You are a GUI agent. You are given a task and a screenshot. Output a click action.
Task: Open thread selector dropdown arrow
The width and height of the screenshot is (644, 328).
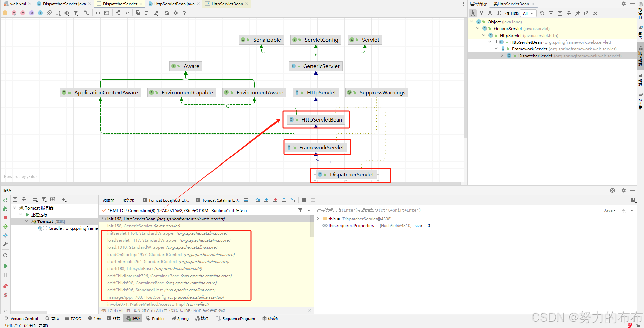point(309,210)
